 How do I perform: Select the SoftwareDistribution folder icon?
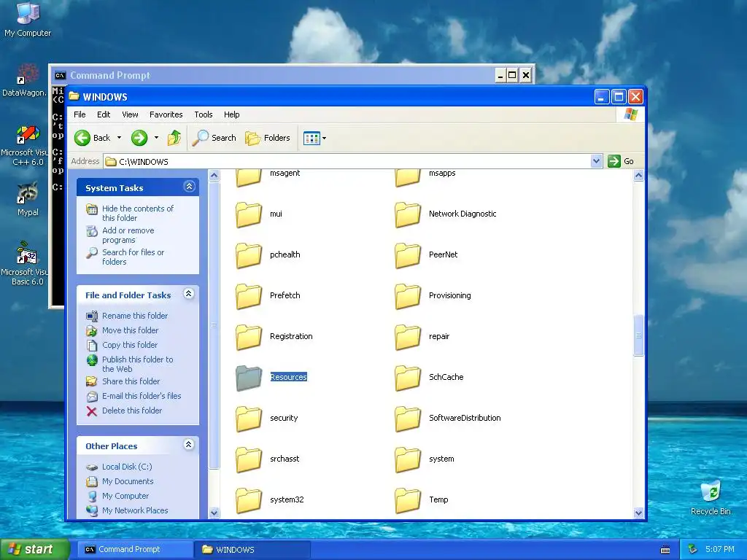(408, 418)
